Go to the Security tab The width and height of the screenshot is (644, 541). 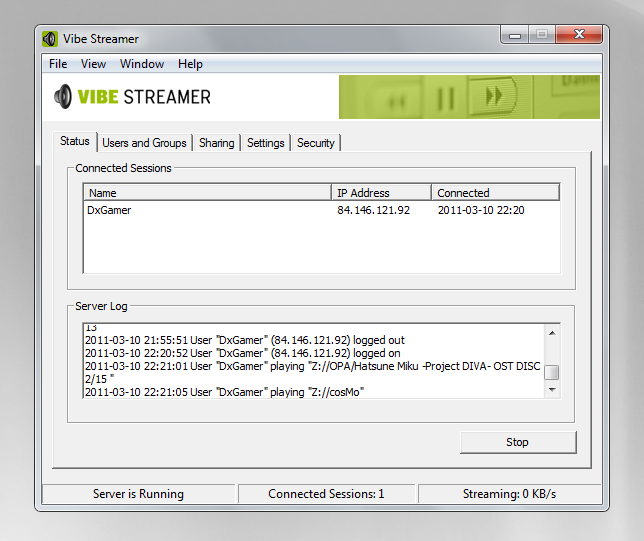pyautogui.click(x=316, y=143)
